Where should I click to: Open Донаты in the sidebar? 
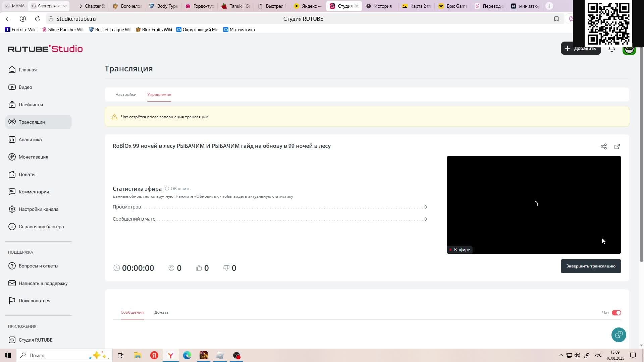[x=27, y=174]
